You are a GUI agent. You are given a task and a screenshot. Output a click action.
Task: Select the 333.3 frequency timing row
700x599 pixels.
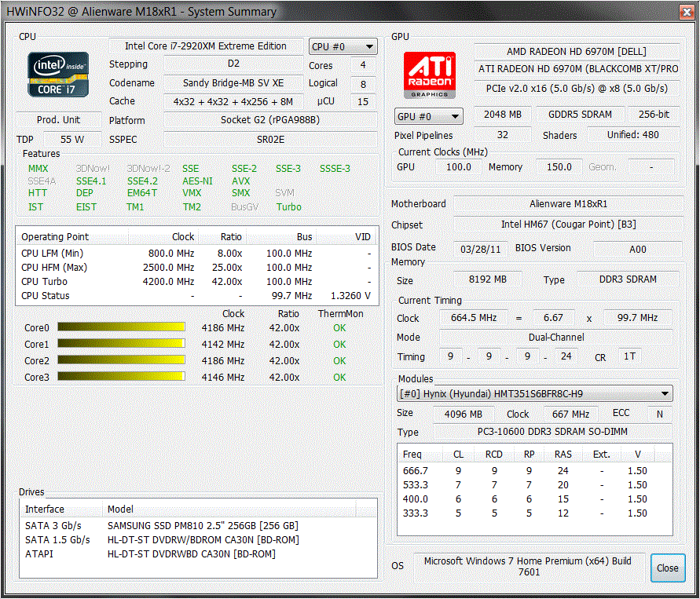point(534,513)
